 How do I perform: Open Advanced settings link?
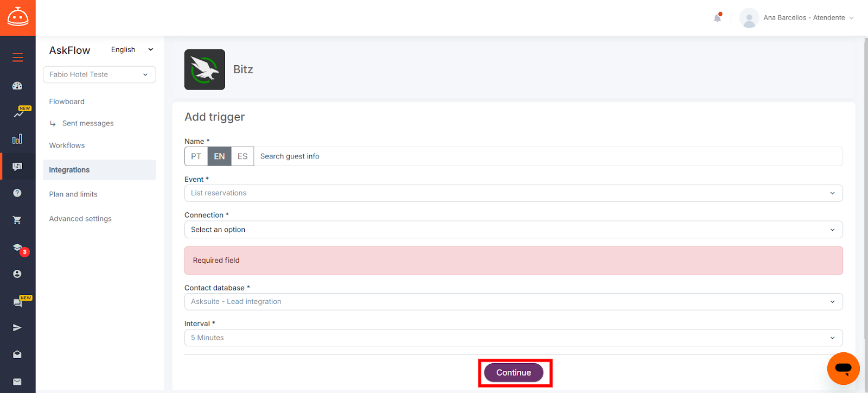(80, 219)
